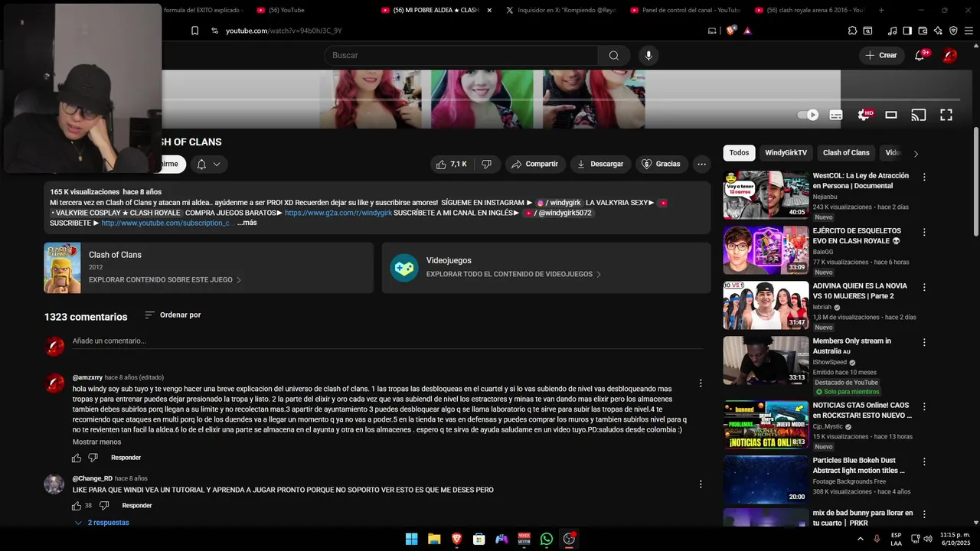Screen dimensions: 980x551
Task: Open File Explorer from the taskbar
Action: point(434,539)
